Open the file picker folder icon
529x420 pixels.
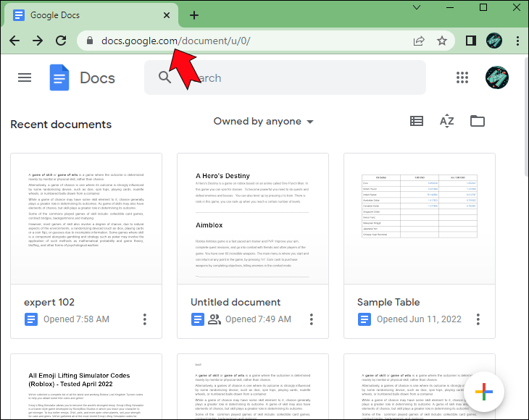point(478,121)
